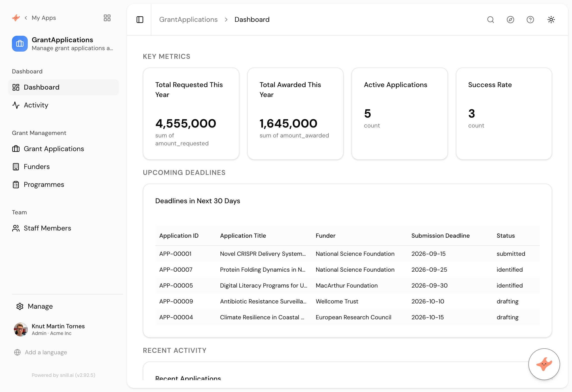Click Protein Folding Dynamics title
The height and width of the screenshot is (392, 572).
[x=263, y=270]
